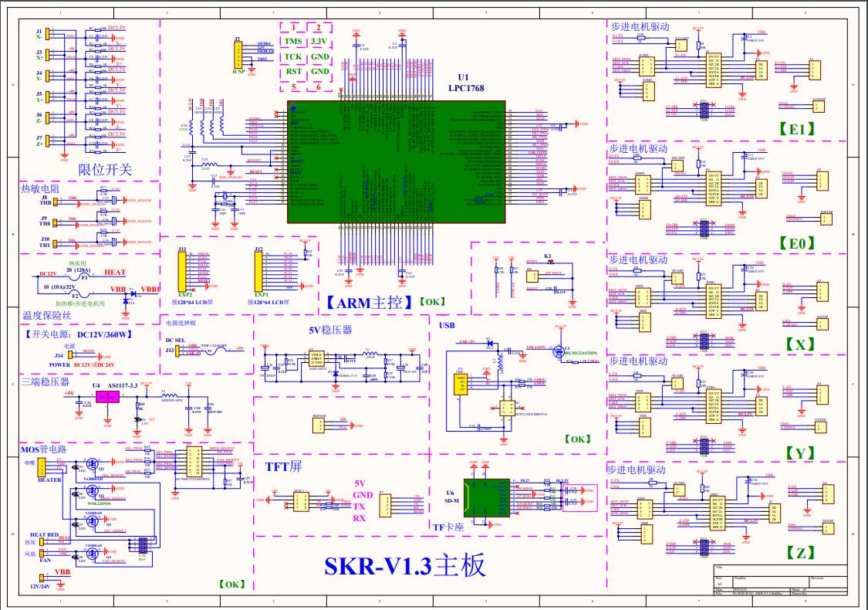Click the 步进电机驱动 heading in Z section
Image resolution: width=868 pixels, height=610 pixels.
point(636,469)
